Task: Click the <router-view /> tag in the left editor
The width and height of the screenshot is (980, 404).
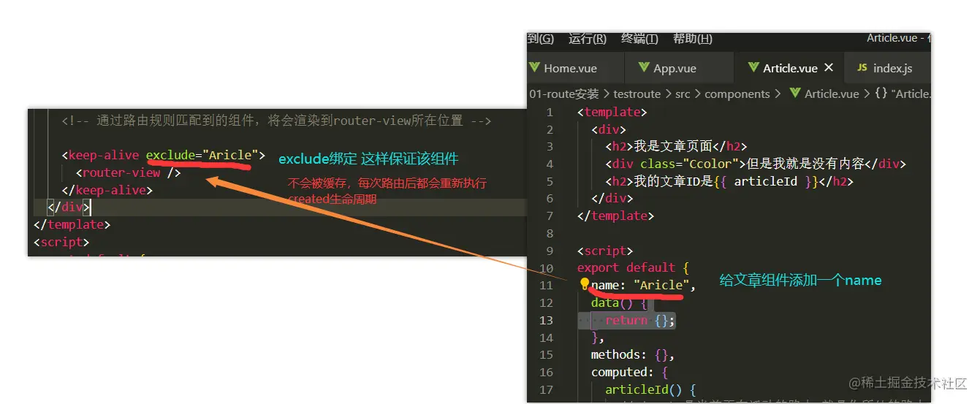Action: pos(129,173)
